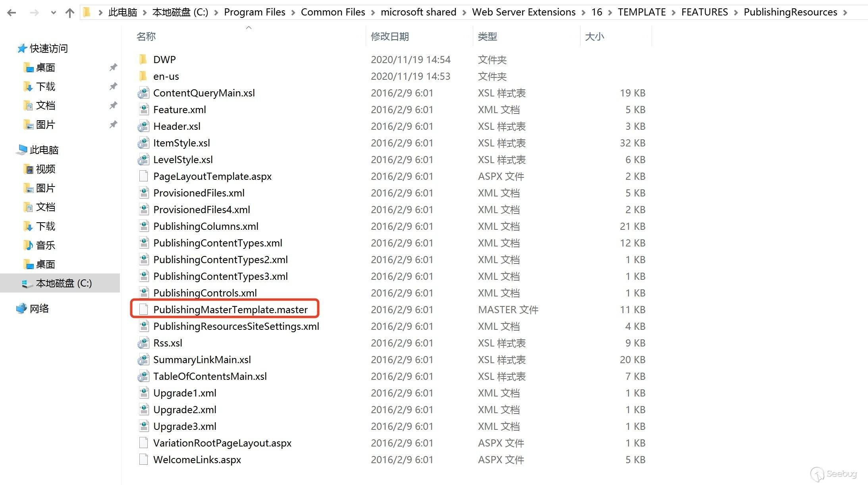Select the ContentQueryMain.xsl file icon
Viewport: 868px width, 485px height.
pyautogui.click(x=143, y=93)
